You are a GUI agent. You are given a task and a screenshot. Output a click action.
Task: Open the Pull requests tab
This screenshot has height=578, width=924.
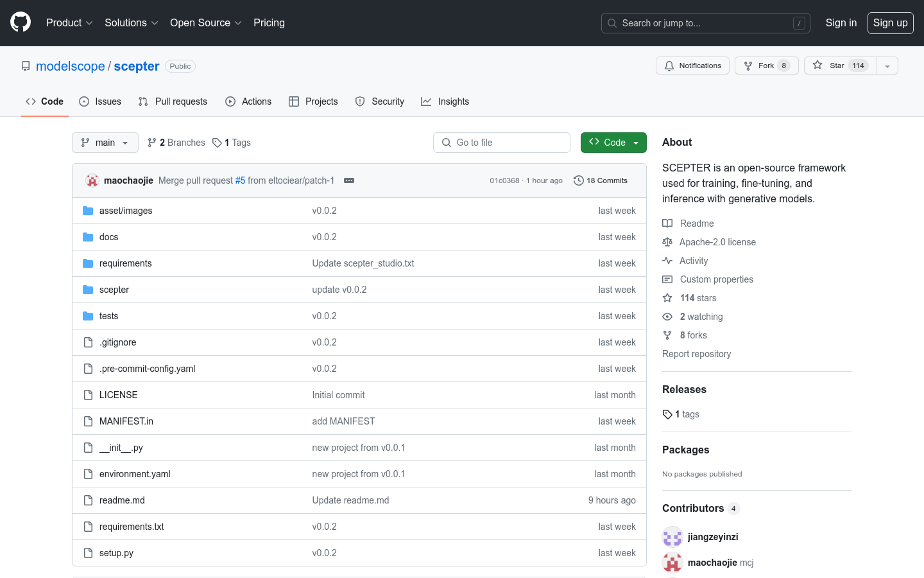tap(173, 101)
